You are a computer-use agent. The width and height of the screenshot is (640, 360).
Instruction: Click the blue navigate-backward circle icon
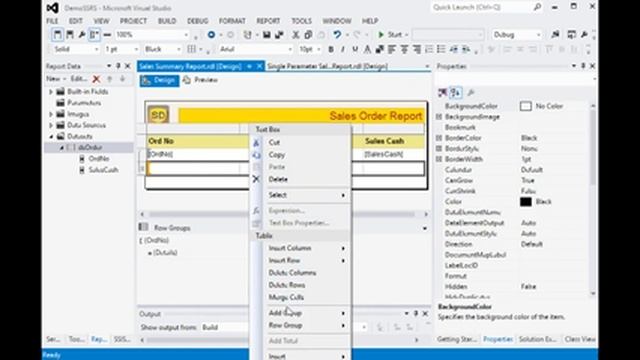pos(211,35)
